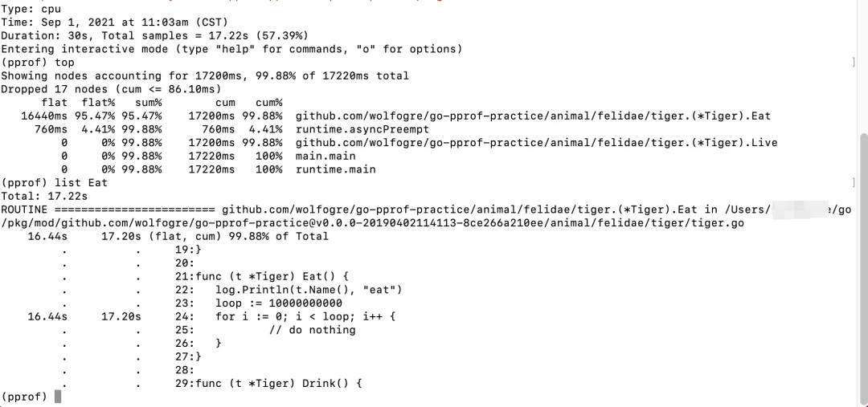Click the pprof prompt cursor block
This screenshot has height=407, width=868.
pos(58,397)
